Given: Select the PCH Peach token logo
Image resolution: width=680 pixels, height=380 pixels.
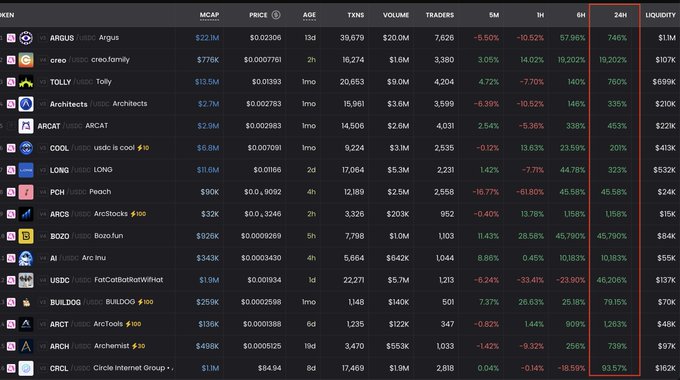Looking at the screenshot, I should [26, 192].
